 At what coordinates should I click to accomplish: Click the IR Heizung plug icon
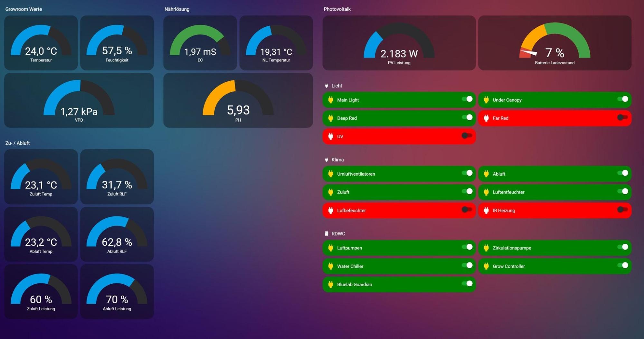coord(486,211)
